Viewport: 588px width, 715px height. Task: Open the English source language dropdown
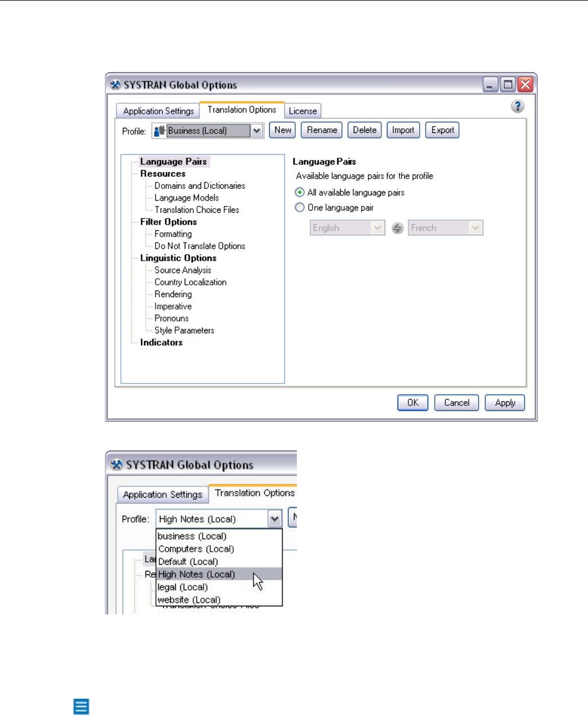click(x=348, y=228)
